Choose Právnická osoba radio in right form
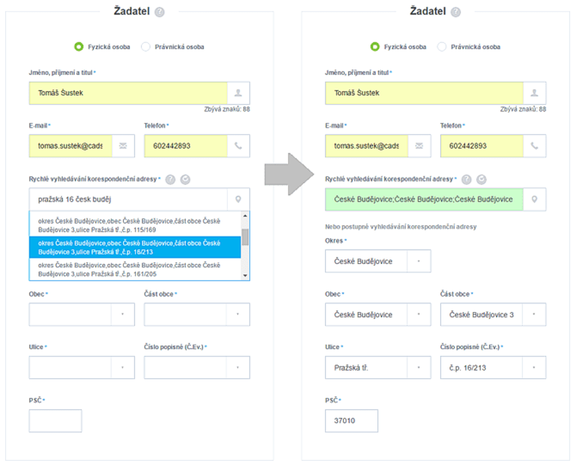 tap(442, 47)
